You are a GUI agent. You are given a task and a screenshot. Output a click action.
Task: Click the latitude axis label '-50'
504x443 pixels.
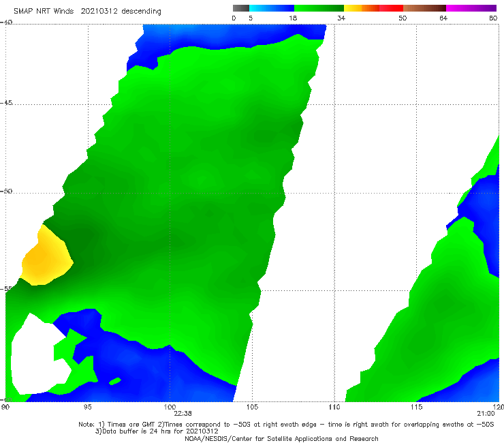pos(6,191)
